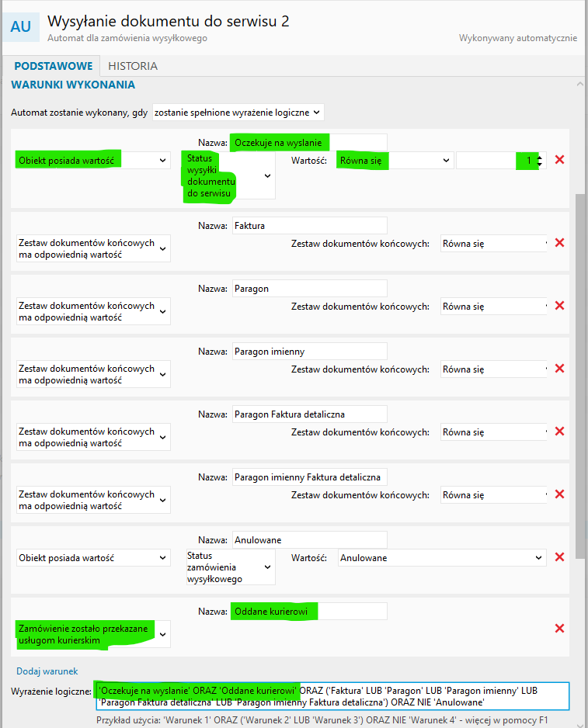The height and width of the screenshot is (728, 588).
Task: Delete the 'Oczekuje na wyslanie' condition
Action: (559, 160)
